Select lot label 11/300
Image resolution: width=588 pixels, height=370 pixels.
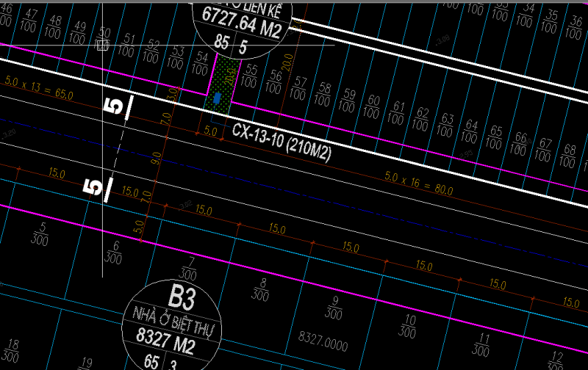[481, 344]
